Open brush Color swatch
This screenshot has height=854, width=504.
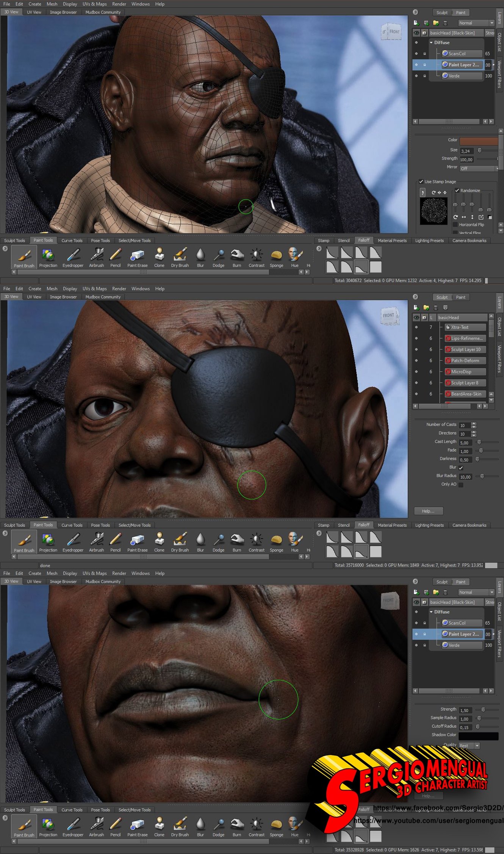point(479,141)
